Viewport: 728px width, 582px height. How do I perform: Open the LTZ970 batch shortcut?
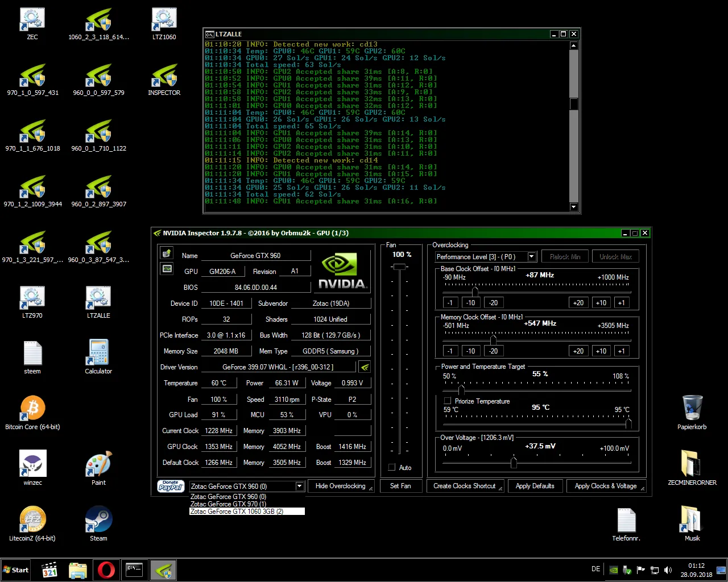pos(32,303)
